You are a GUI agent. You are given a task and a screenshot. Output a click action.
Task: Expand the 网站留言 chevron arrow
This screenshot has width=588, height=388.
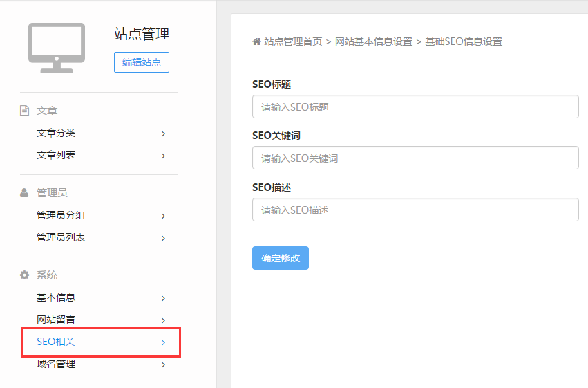pyautogui.click(x=163, y=320)
